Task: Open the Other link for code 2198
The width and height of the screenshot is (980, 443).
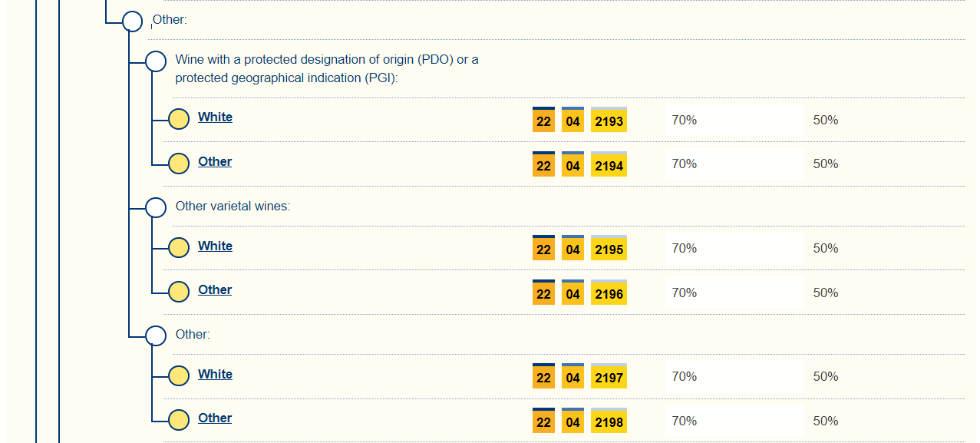Action: [215, 418]
